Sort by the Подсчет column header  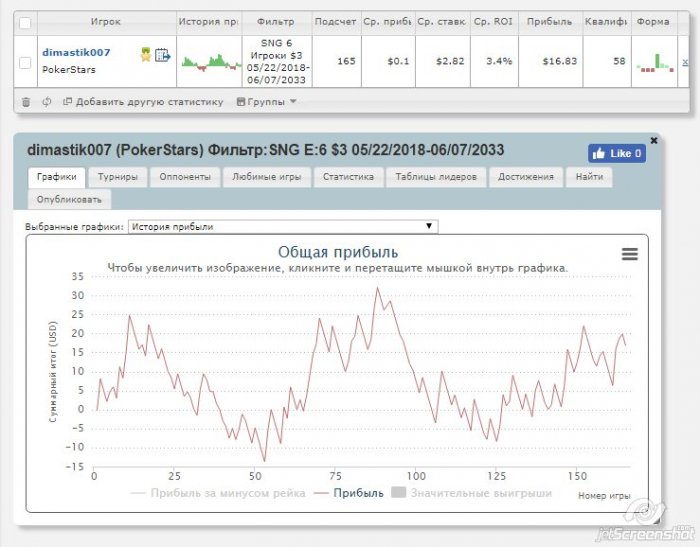(336, 21)
